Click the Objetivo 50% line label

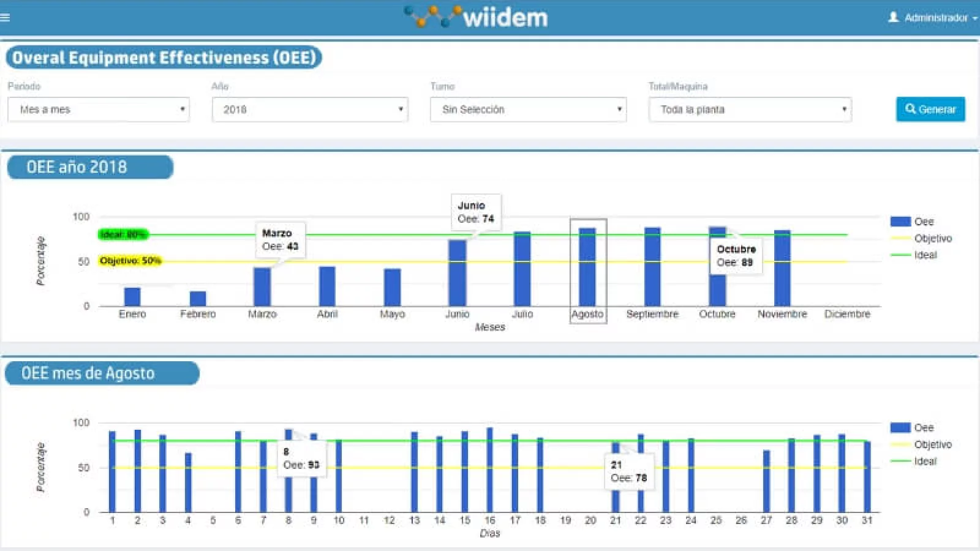[x=130, y=261]
